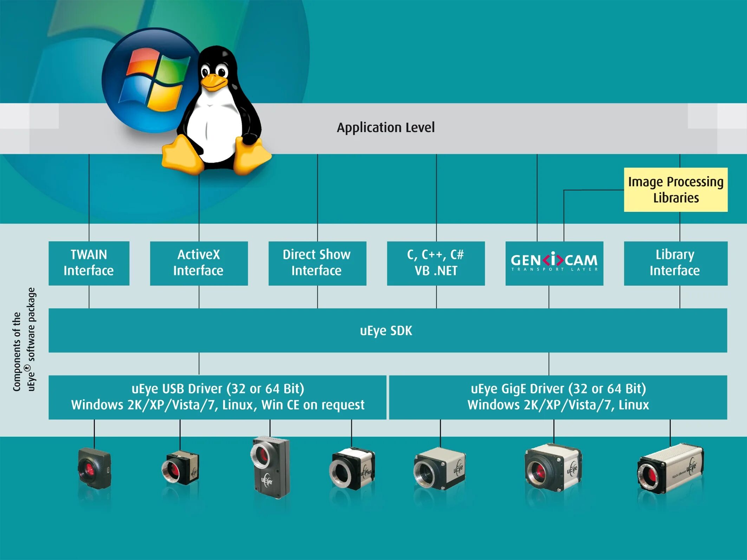The image size is (747, 560).
Task: Select the long rightmost GigE camera
Action: click(670, 468)
